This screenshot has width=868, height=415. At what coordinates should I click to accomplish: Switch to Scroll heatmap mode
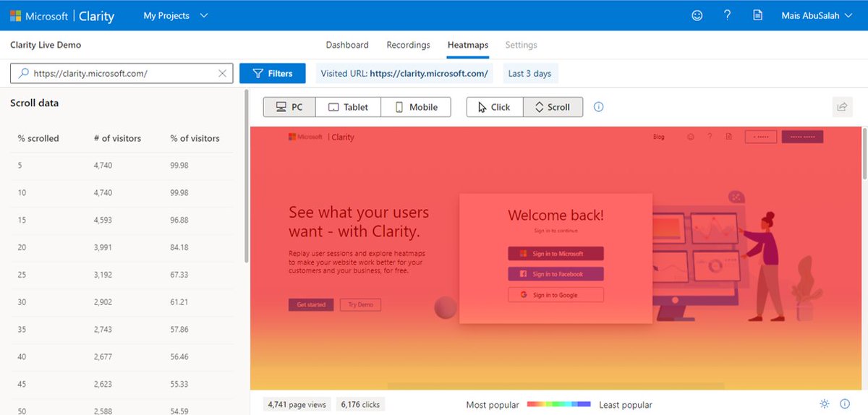[553, 107]
